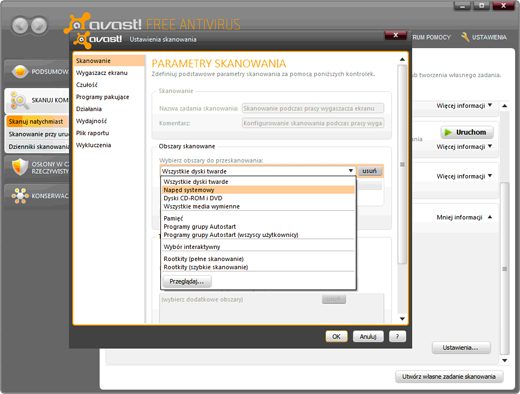Open USTAWIENIA in main window header
This screenshot has width=520, height=394.
pos(484,37)
